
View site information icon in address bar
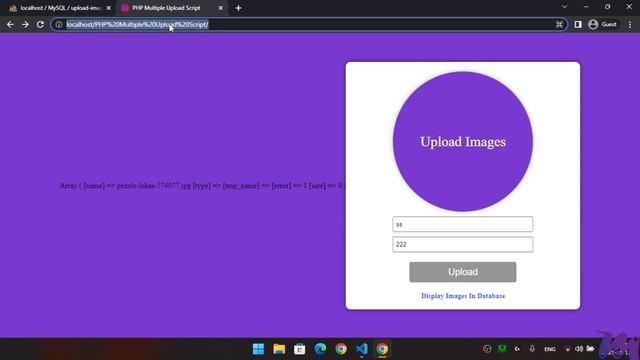click(59, 24)
